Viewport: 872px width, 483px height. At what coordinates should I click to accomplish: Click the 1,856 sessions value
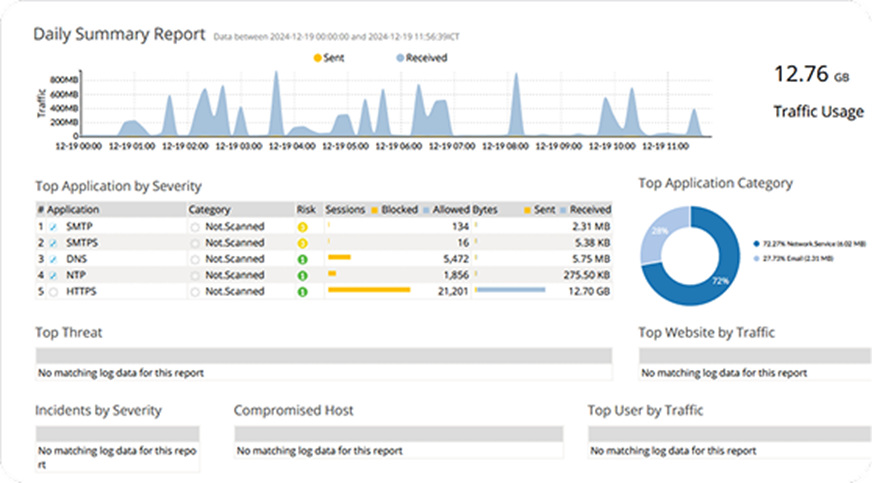pos(456,275)
